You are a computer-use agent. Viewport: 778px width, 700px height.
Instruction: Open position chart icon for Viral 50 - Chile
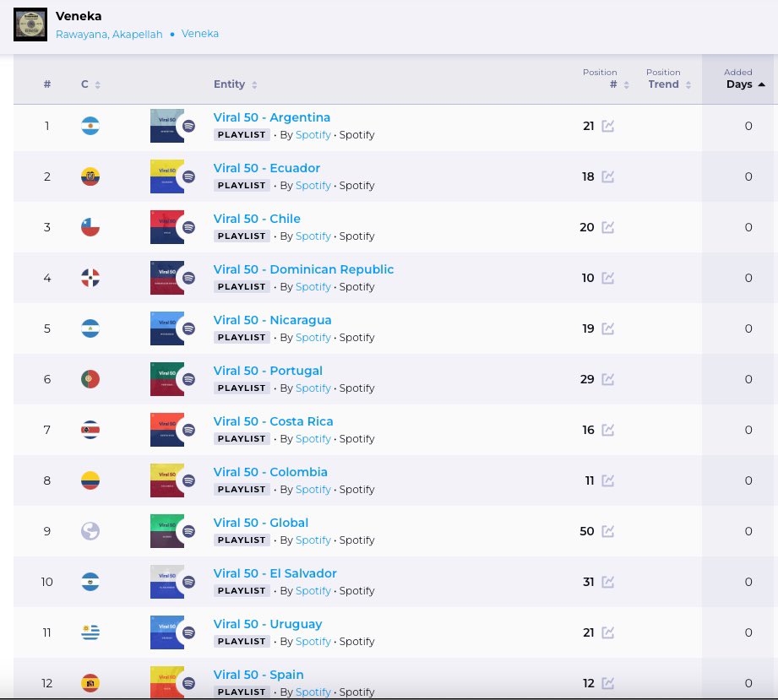point(608,227)
